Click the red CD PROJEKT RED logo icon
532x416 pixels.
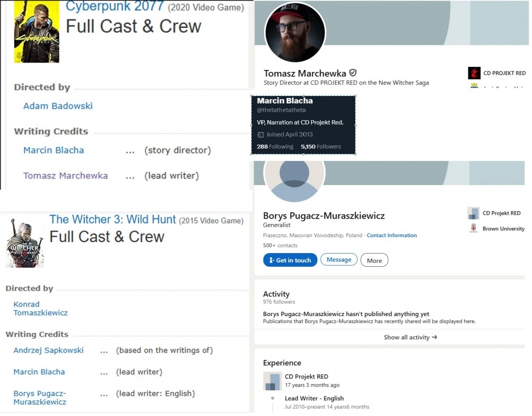[474, 73]
